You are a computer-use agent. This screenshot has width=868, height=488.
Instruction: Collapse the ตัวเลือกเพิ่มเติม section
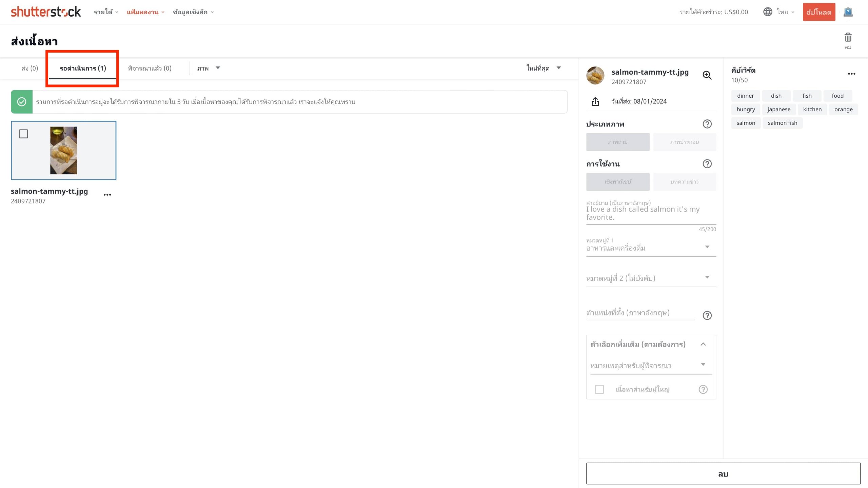tap(703, 344)
